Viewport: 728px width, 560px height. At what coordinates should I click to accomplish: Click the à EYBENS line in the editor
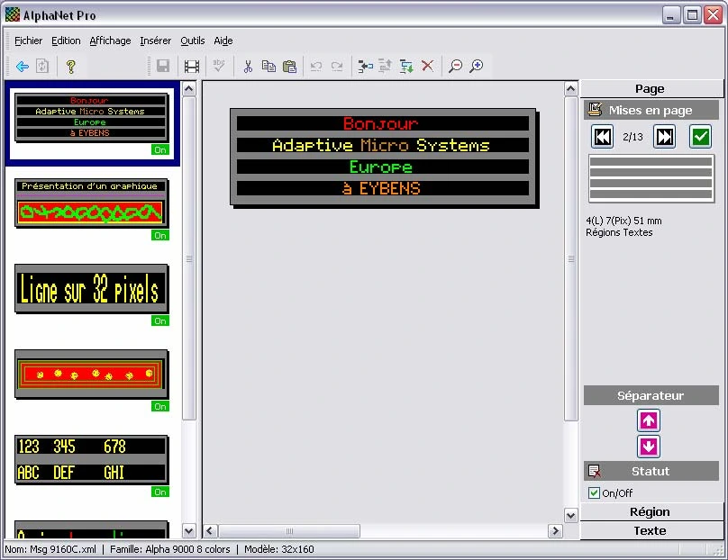383,188
